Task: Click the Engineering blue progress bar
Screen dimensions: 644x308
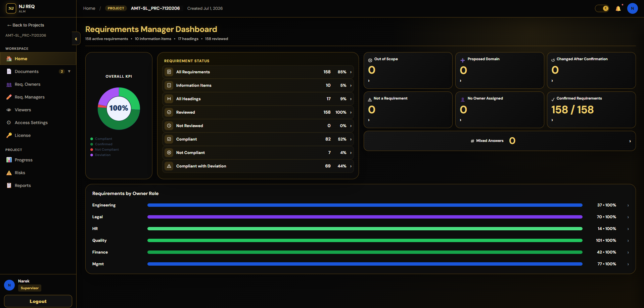Action: point(365,205)
